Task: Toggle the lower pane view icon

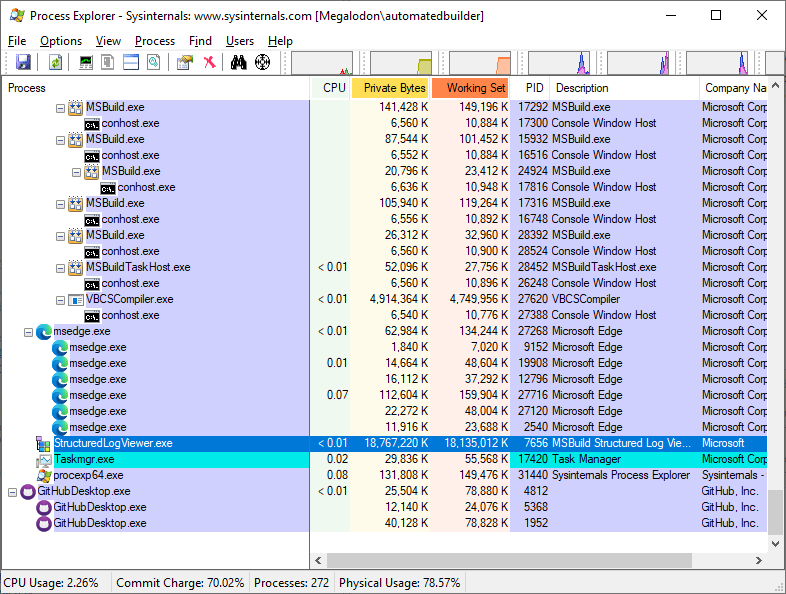Action: pyautogui.click(x=131, y=62)
